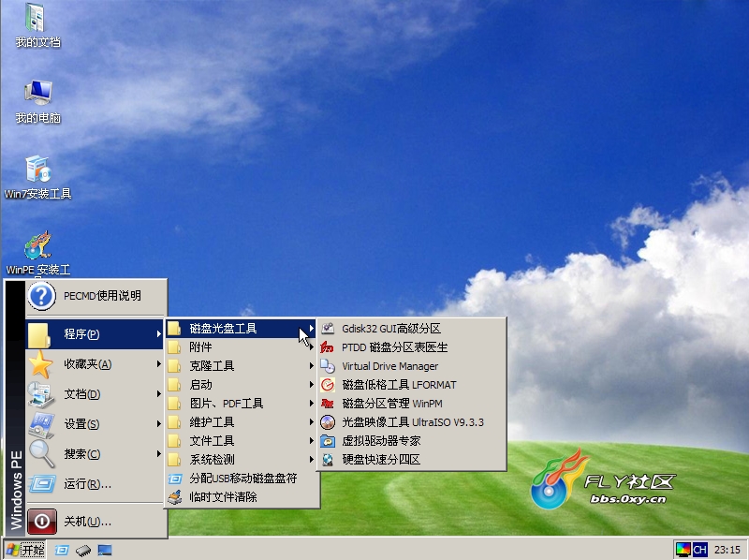Click the 分配USB移动磁盘盘符 icon

(175, 479)
